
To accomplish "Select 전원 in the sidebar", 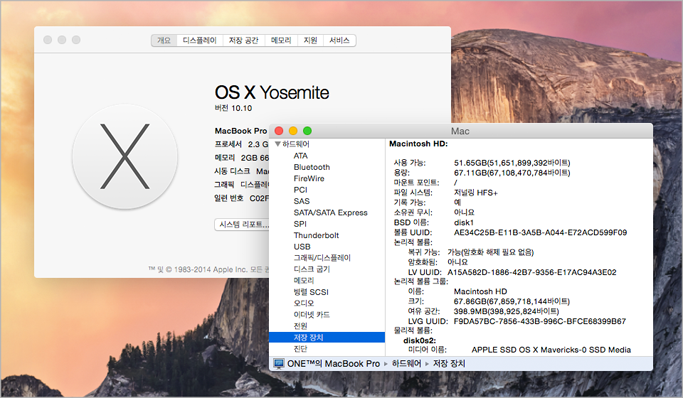I will tap(301, 326).
